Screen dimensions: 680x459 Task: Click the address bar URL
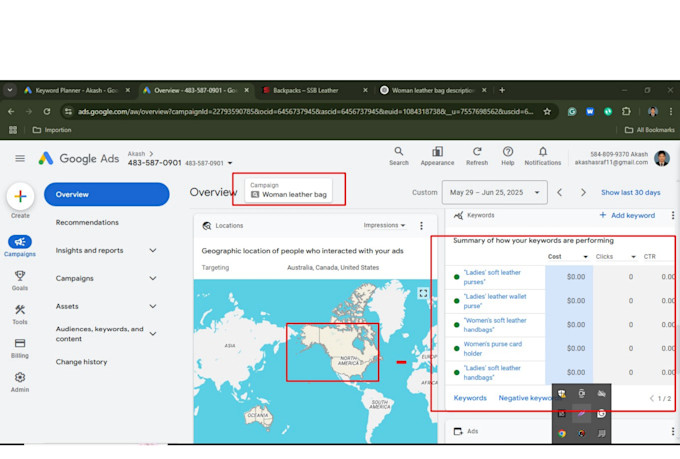click(305, 111)
